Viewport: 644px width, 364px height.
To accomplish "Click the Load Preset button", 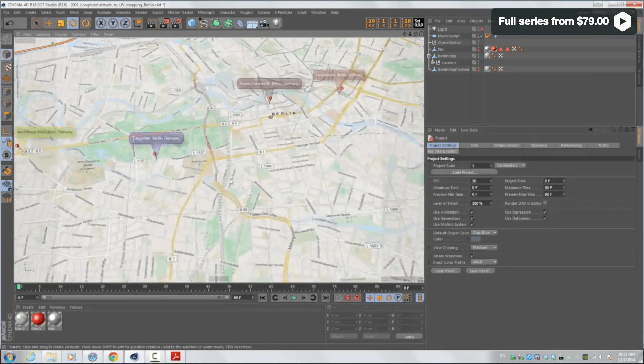I will (446, 271).
